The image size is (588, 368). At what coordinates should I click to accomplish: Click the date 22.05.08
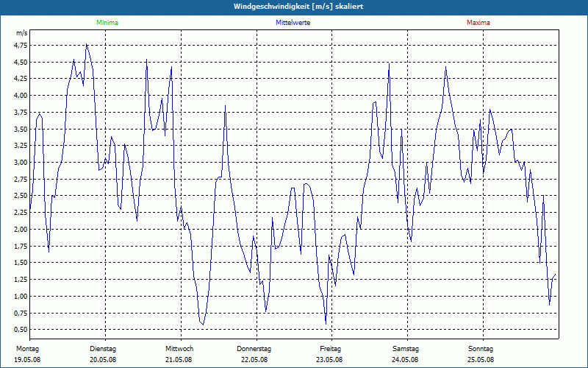tap(254, 360)
